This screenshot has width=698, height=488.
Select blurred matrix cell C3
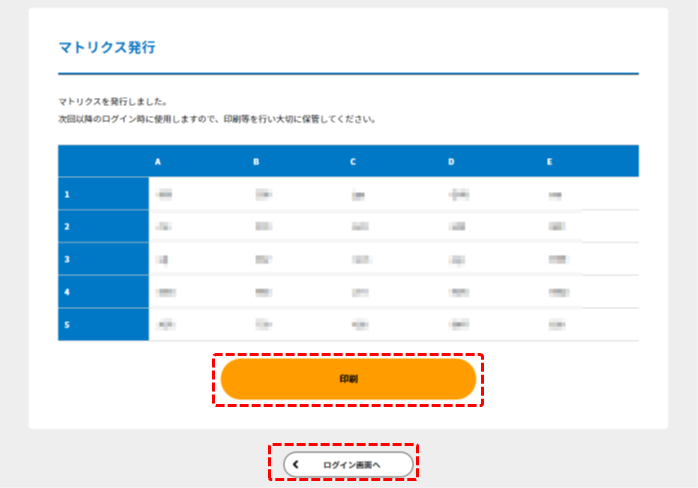pos(361,259)
